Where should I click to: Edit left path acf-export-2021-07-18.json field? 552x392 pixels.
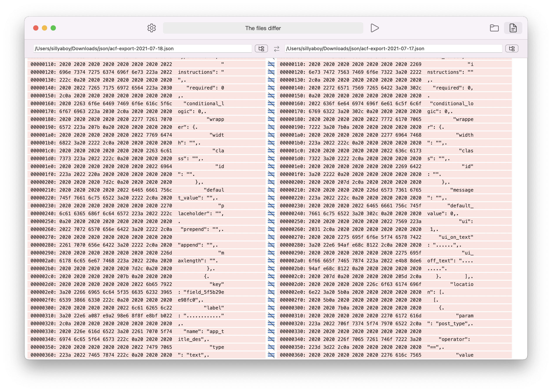pyautogui.click(x=143, y=48)
